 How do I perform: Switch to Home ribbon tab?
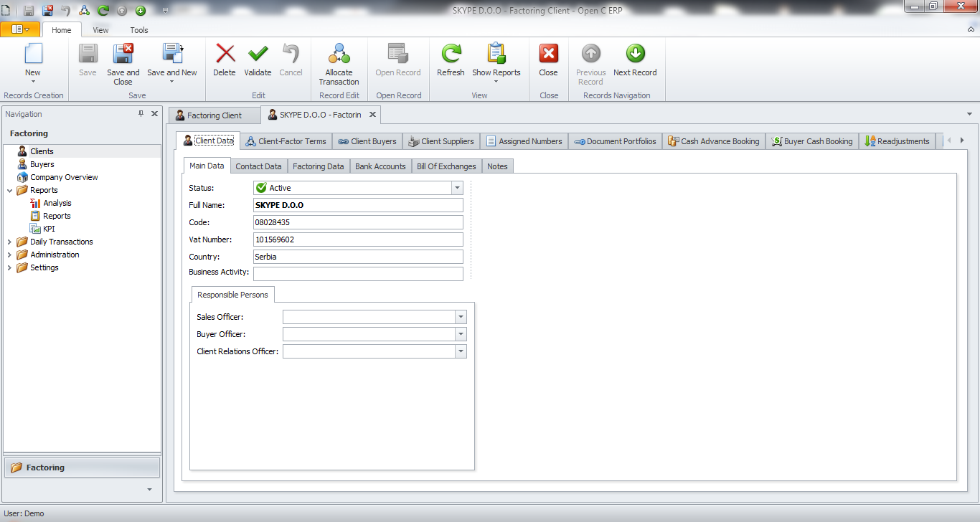(62, 30)
